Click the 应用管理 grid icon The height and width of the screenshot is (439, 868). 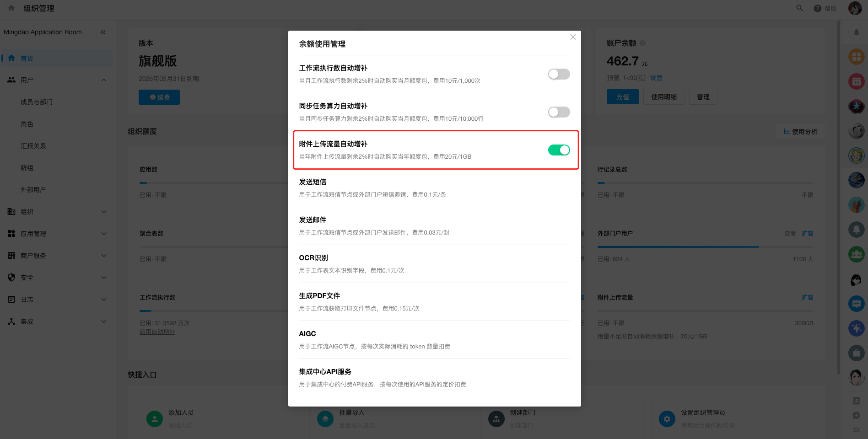[x=11, y=234]
